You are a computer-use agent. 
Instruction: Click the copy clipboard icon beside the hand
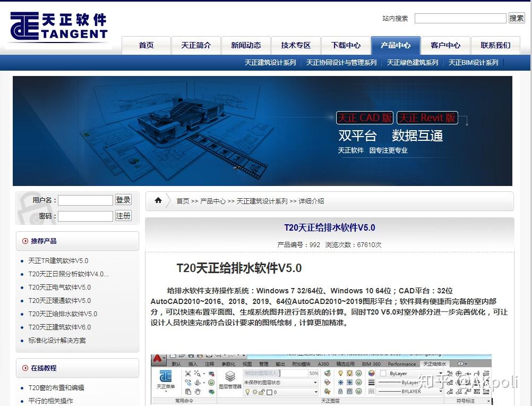(188, 392)
